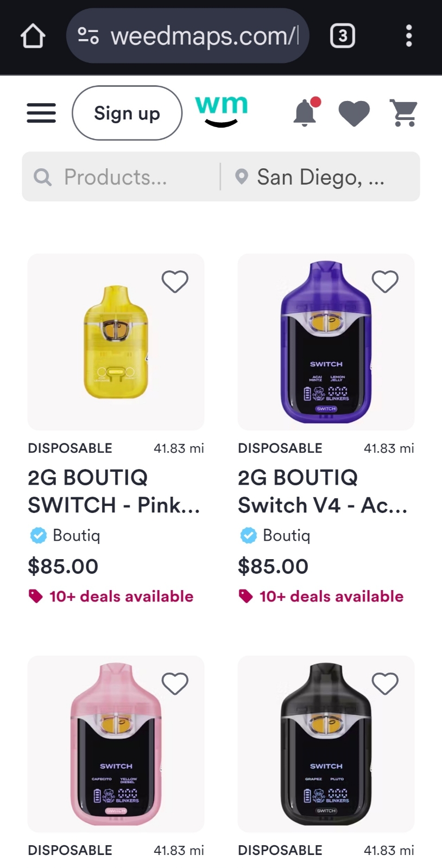Open the notifications bell
Image resolution: width=442 pixels, height=868 pixels.
pyautogui.click(x=306, y=113)
